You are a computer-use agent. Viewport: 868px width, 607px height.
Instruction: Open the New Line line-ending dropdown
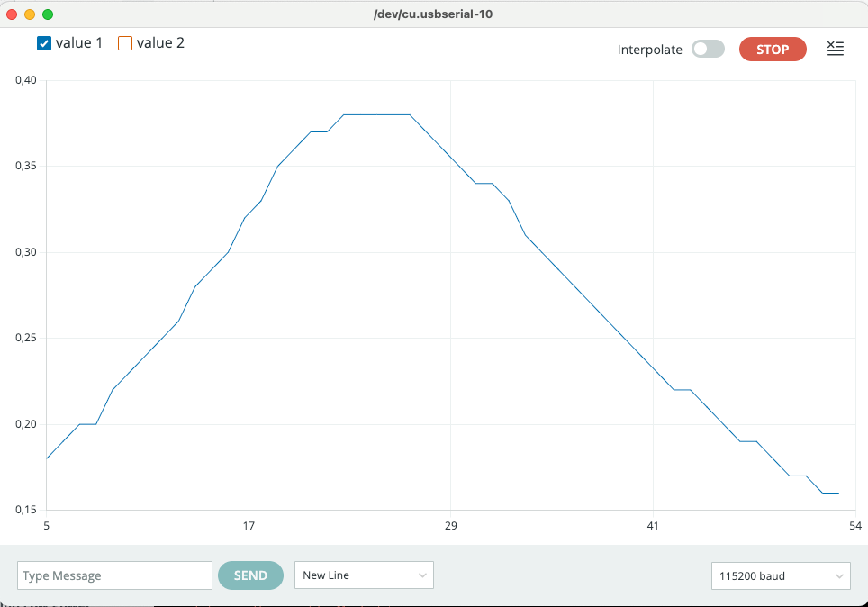(x=364, y=575)
